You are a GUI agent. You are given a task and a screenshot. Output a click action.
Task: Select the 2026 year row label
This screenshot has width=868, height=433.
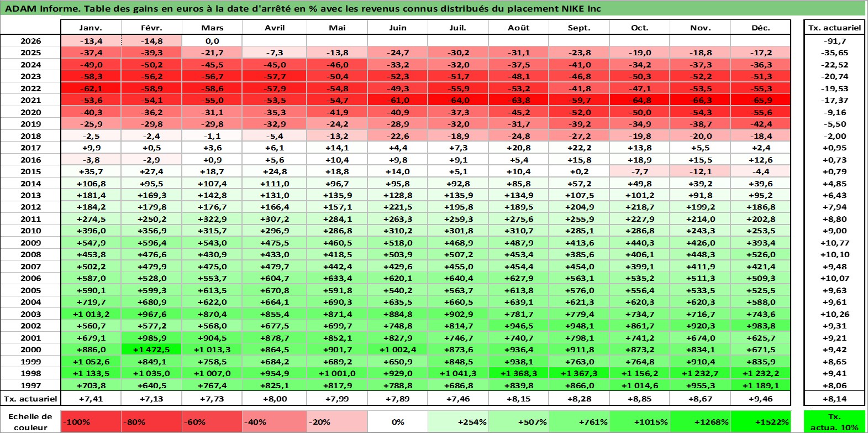30,41
